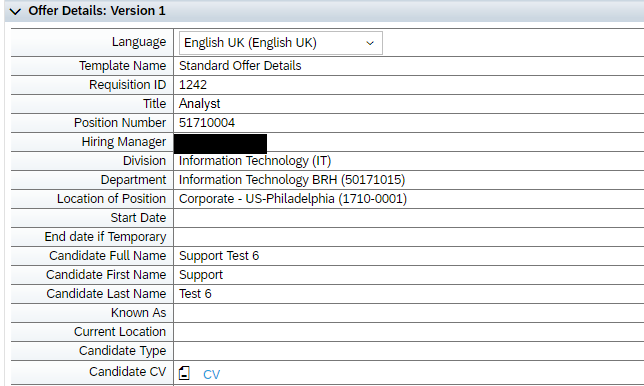Screen dimensions: 644x386
Task: Click the empty Candidate Type field
Action: (409, 351)
